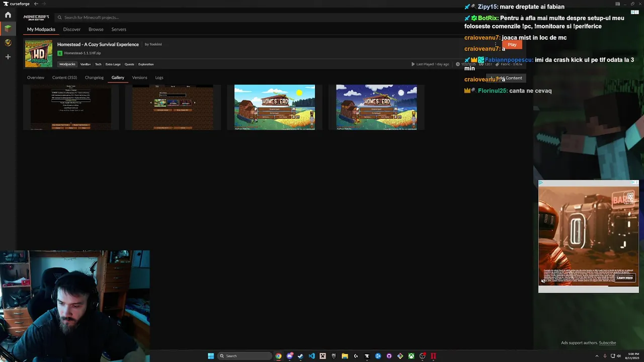Switch to the Browse tab
Viewport: 644px width, 362px height.
pyautogui.click(x=96, y=30)
